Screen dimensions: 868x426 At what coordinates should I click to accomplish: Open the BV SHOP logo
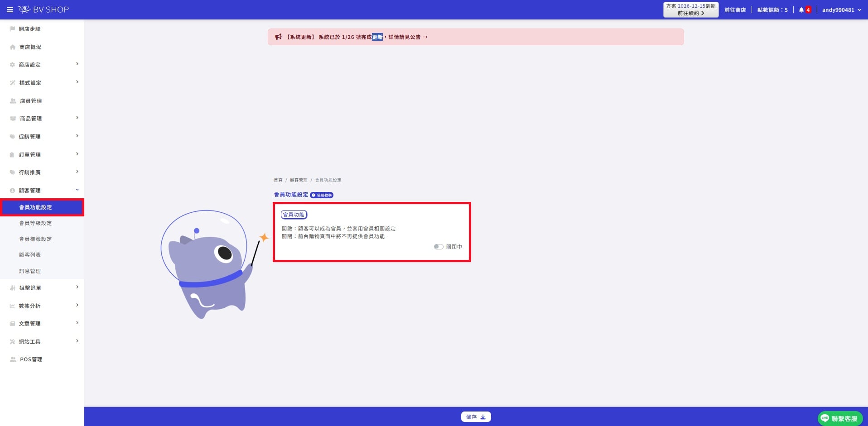tap(43, 10)
